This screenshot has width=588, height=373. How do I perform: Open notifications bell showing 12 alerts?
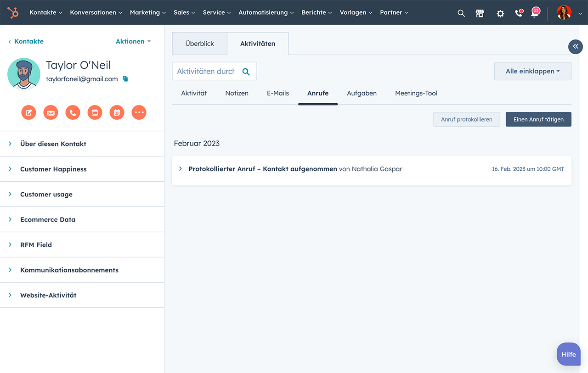(535, 13)
